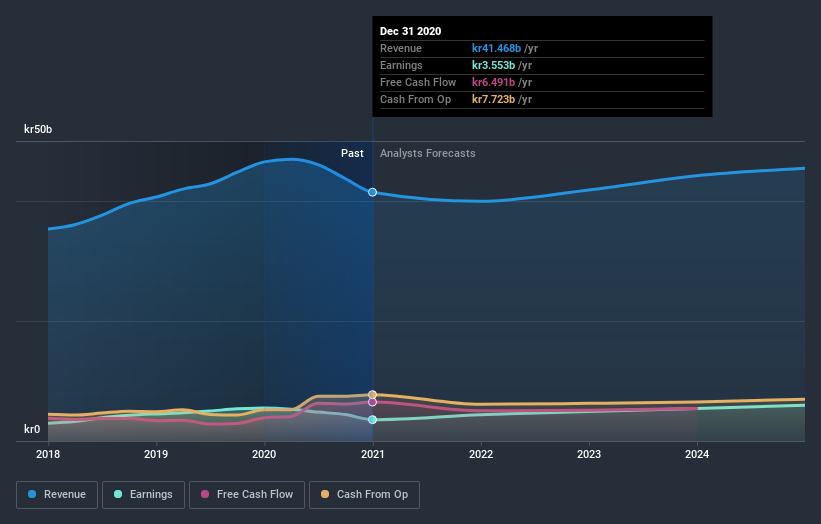Viewport: 821px width, 524px height.
Task: Click the kr0 y-axis label
Action: (32, 429)
